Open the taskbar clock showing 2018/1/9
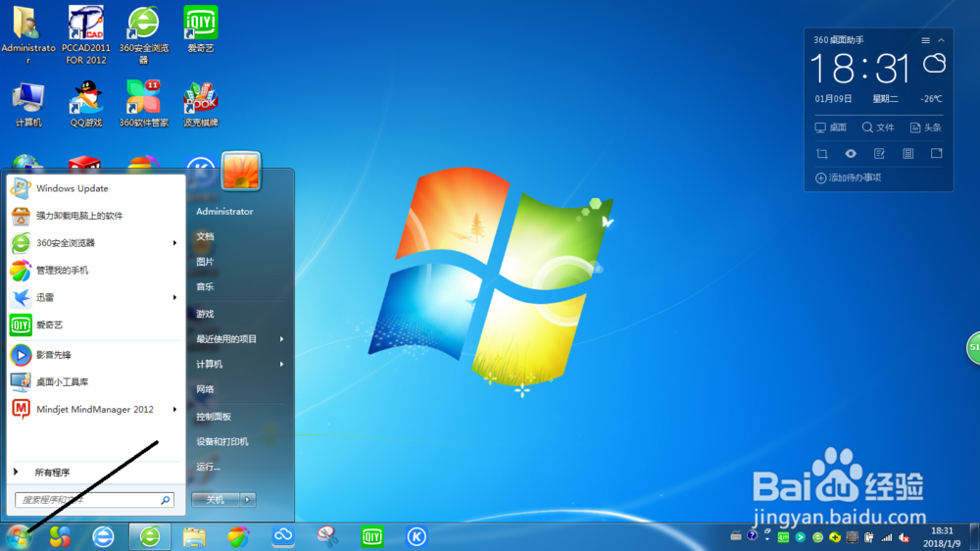This screenshot has height=551, width=980. [943, 537]
